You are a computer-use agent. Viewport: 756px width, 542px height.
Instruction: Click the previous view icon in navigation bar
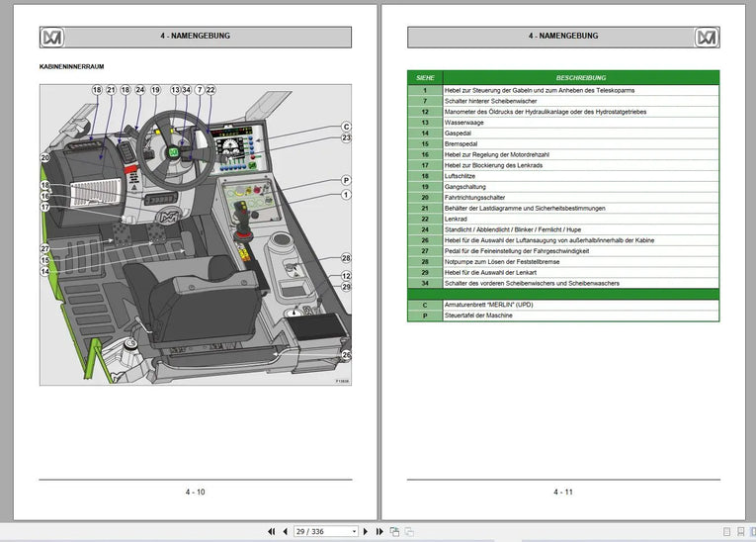point(394,531)
